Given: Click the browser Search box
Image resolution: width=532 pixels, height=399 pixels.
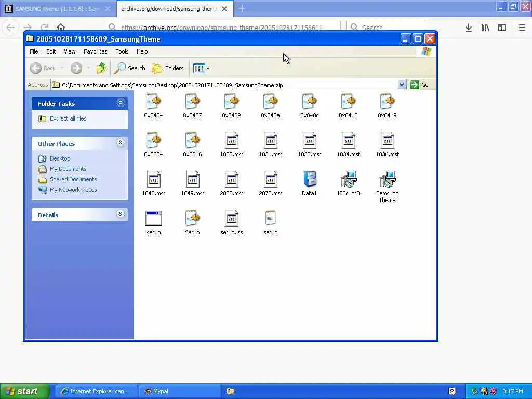Looking at the screenshot, I should pos(385,26).
